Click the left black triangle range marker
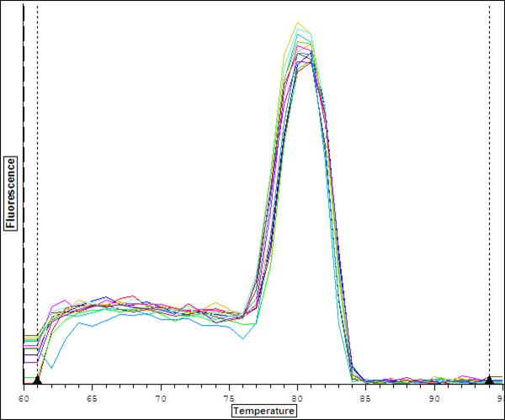Image resolution: width=505 pixels, height=420 pixels. point(37,380)
